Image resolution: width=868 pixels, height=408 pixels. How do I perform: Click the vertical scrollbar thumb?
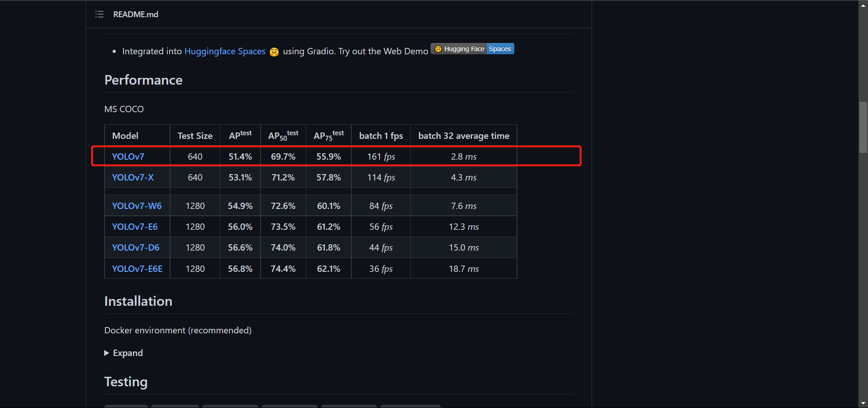tap(863, 127)
